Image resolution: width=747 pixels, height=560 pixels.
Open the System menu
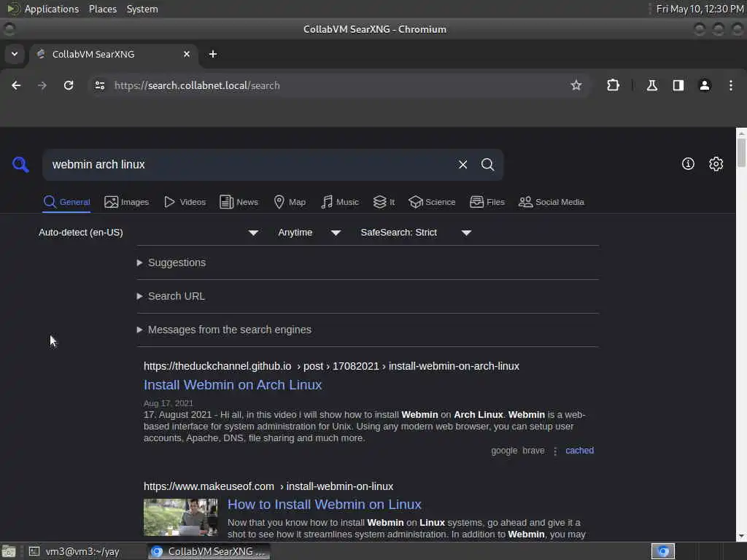[x=142, y=9]
